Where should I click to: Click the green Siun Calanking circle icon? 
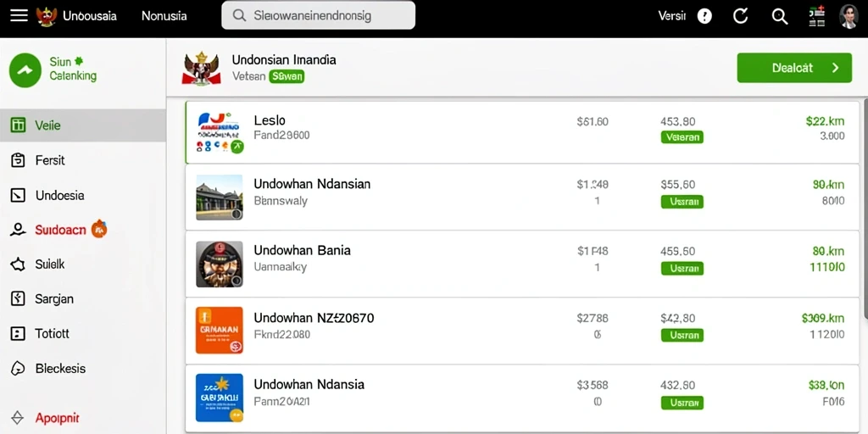tap(25, 70)
